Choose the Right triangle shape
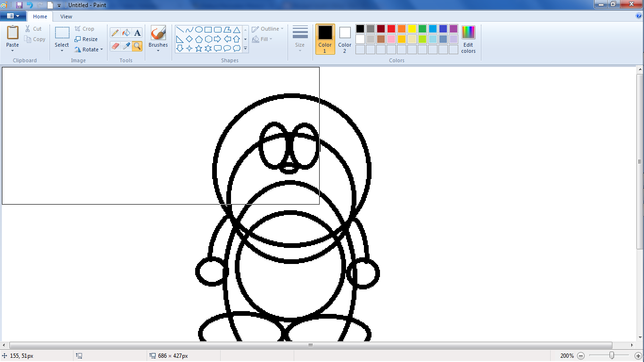Image resolution: width=644 pixels, height=362 pixels. tap(180, 39)
